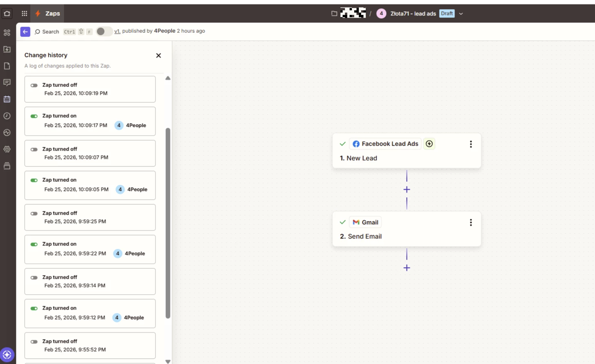
Task: Expand the Draft status dropdown chevron
Action: click(461, 14)
